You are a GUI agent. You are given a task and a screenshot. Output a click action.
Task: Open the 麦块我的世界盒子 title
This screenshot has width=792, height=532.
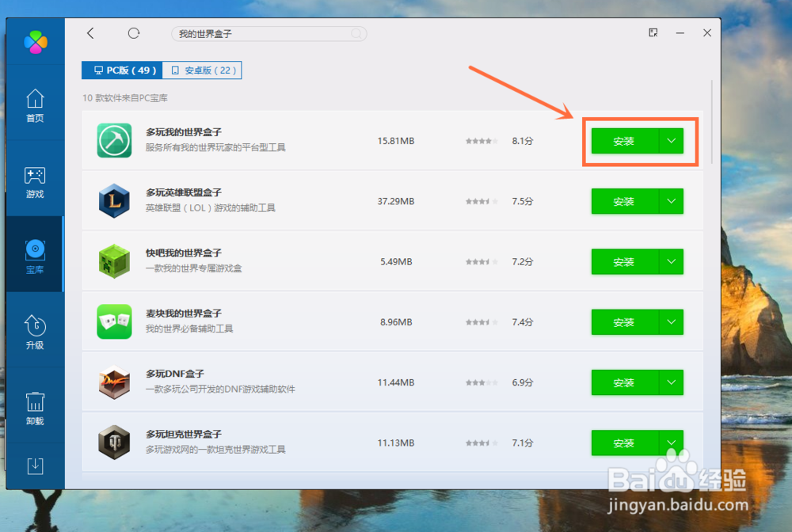[x=184, y=313]
